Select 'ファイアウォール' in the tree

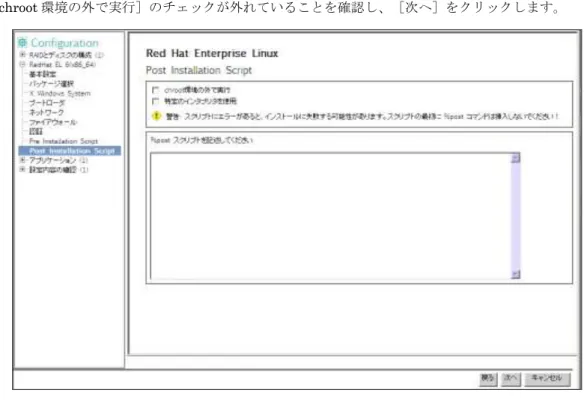tap(53, 122)
